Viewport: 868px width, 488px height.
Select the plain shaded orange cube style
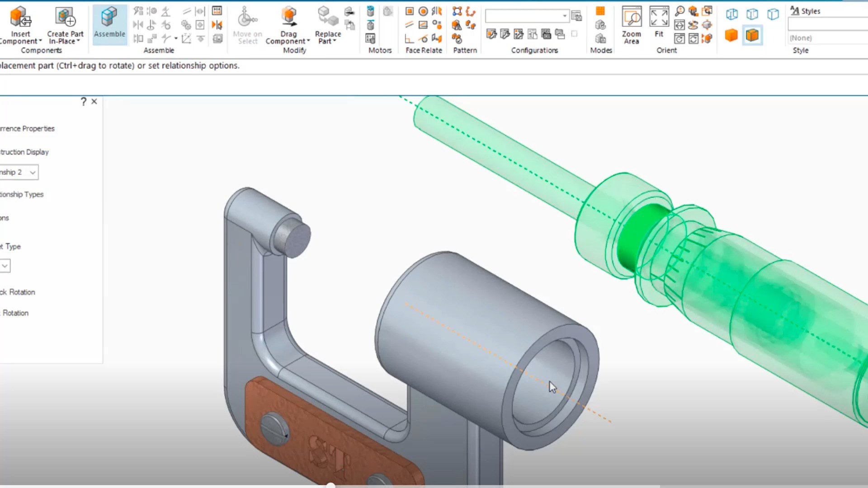coord(731,35)
